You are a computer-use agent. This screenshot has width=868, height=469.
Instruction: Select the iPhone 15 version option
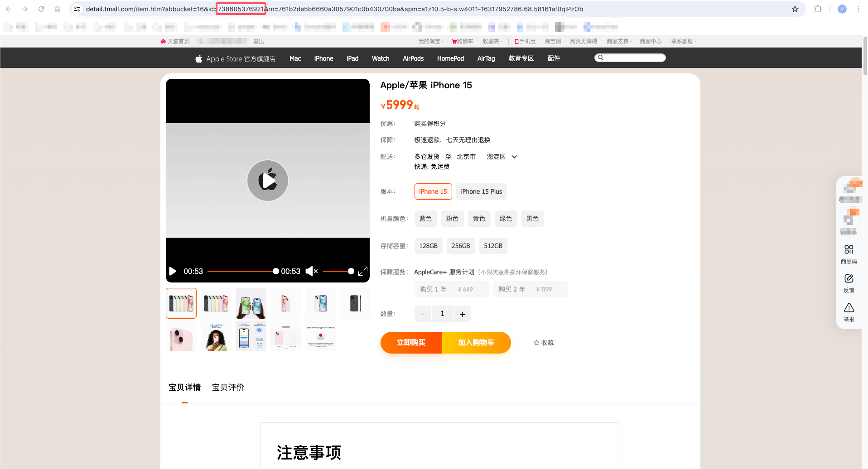pos(433,191)
